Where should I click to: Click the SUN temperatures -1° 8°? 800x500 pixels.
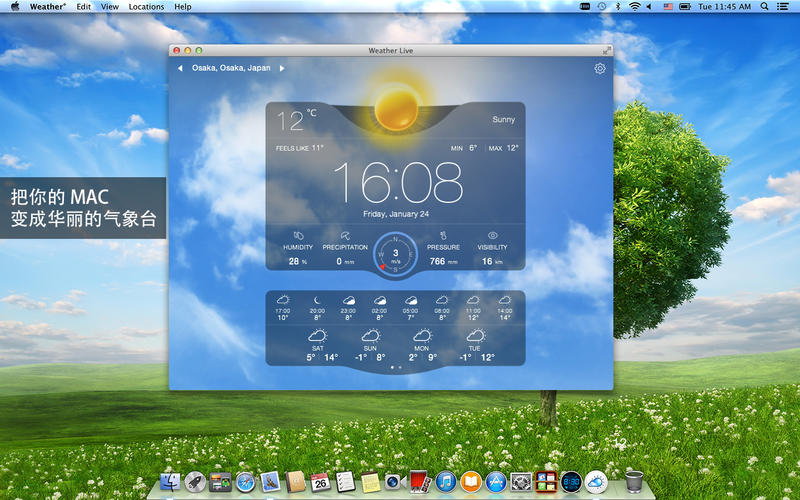pyautogui.click(x=370, y=357)
